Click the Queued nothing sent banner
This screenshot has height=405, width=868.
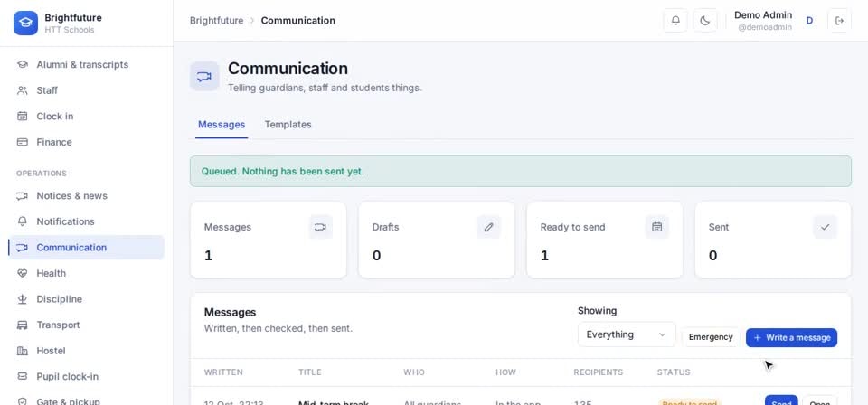(521, 172)
